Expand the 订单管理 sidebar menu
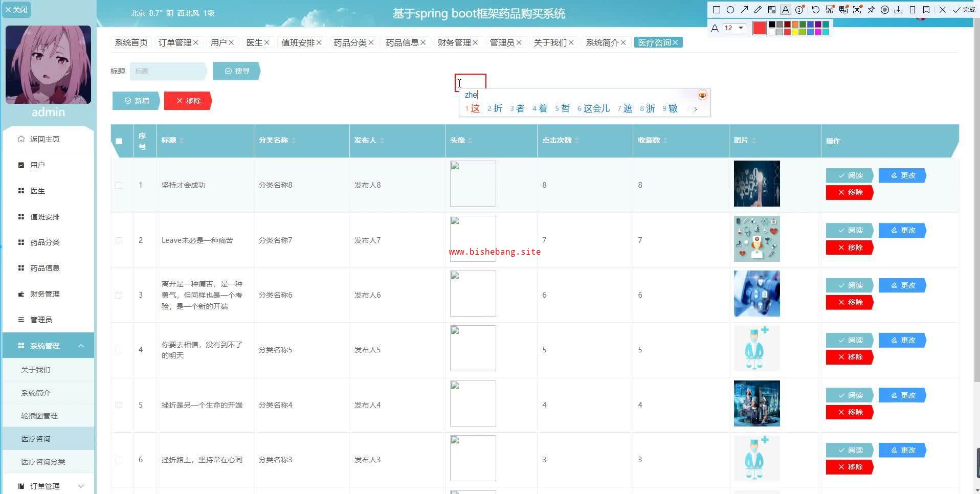The height and width of the screenshot is (494, 980). (81, 486)
